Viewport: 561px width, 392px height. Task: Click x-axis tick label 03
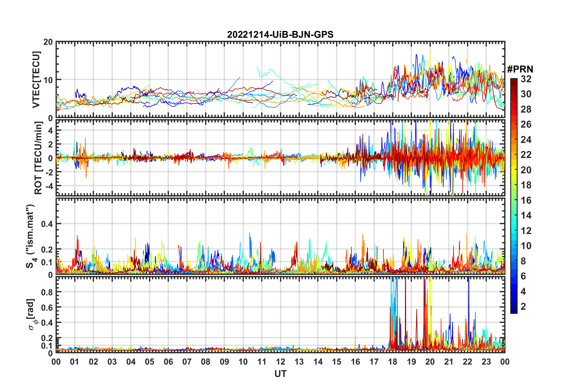(112, 362)
